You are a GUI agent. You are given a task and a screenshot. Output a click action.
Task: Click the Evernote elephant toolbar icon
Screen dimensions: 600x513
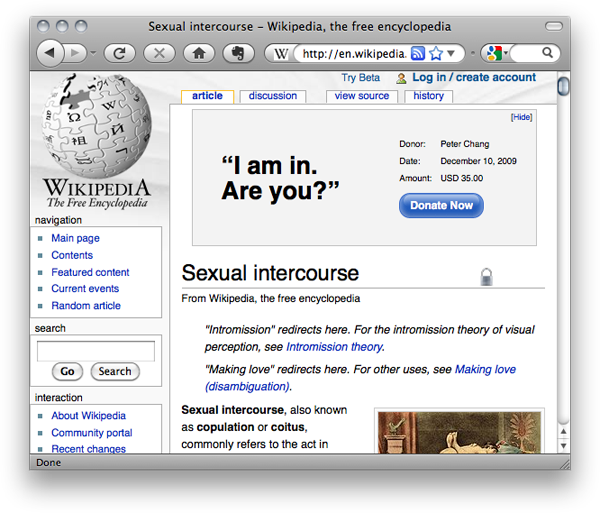pyautogui.click(x=238, y=53)
